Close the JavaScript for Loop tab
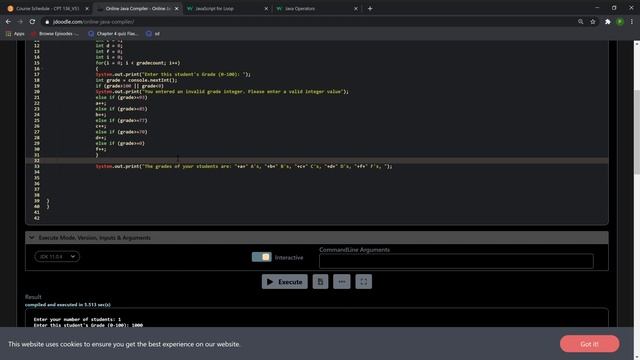640x360 pixels. pos(266,9)
